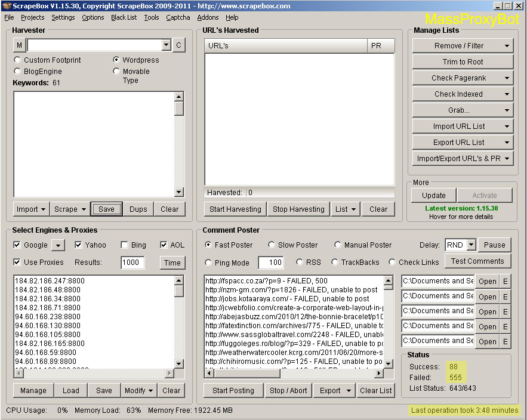Click Start Harvesting button
This screenshot has height=420, width=527.
pos(235,209)
